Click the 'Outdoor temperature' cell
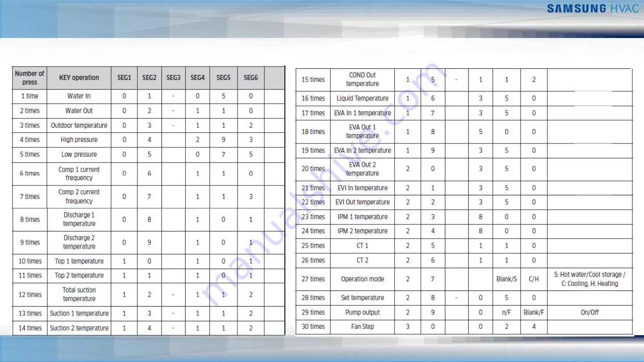The height and width of the screenshot is (362, 644). pos(79,126)
